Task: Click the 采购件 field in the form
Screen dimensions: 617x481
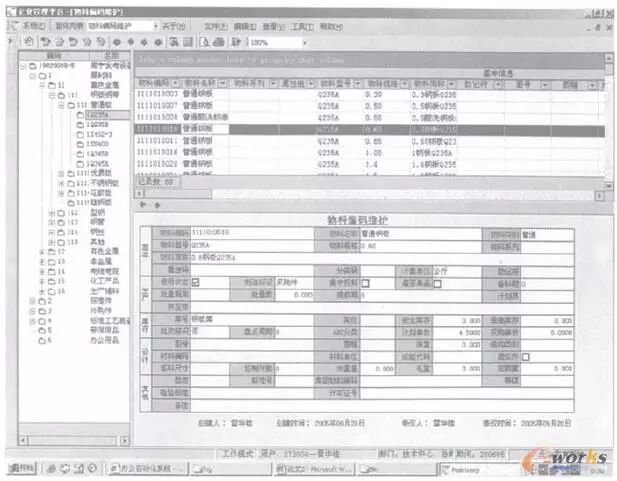Action: (294, 283)
